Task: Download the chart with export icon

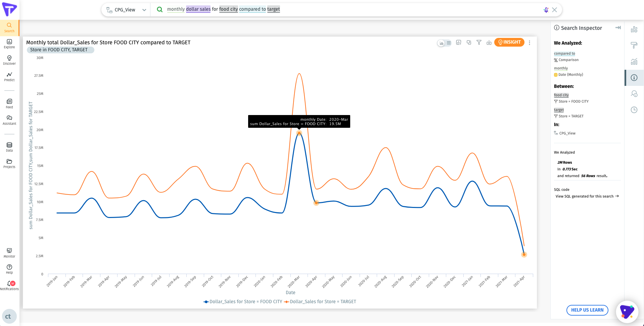Action: click(x=489, y=43)
